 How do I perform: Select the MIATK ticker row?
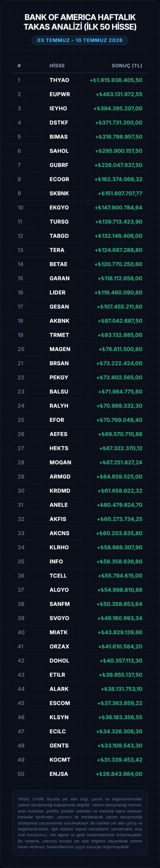(80, 632)
